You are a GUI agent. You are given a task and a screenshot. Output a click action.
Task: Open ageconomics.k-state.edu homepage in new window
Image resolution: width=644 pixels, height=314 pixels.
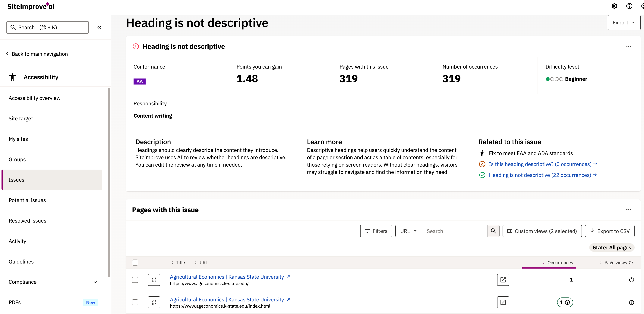tap(503, 280)
